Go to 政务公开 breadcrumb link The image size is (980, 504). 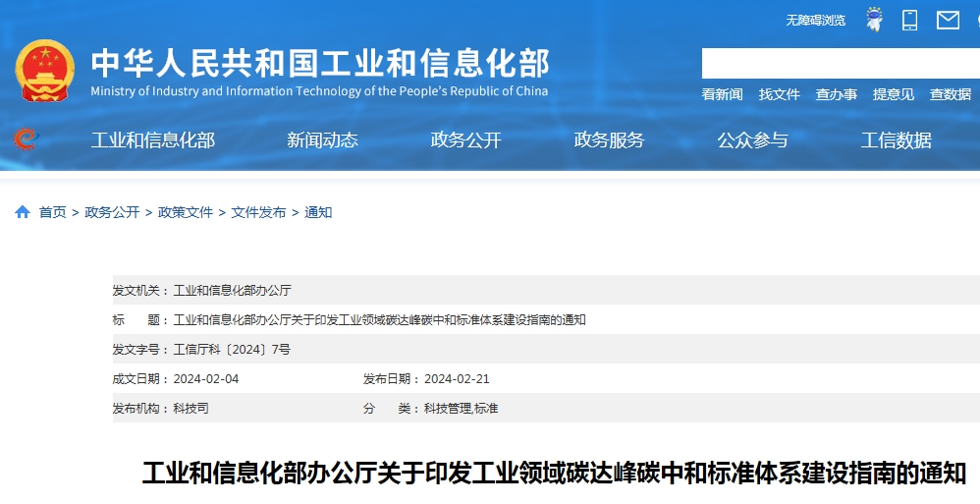[112, 212]
